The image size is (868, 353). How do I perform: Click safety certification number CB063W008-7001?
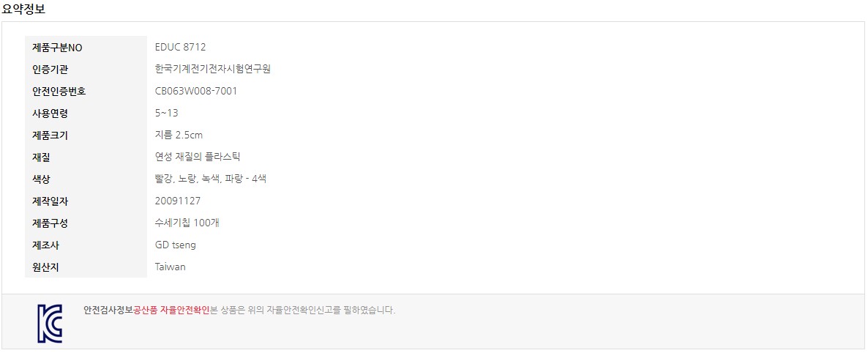196,91
